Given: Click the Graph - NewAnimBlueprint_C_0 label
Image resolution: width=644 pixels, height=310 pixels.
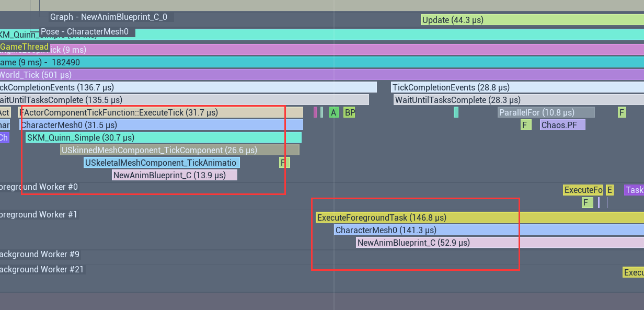Looking at the screenshot, I should tap(109, 17).
